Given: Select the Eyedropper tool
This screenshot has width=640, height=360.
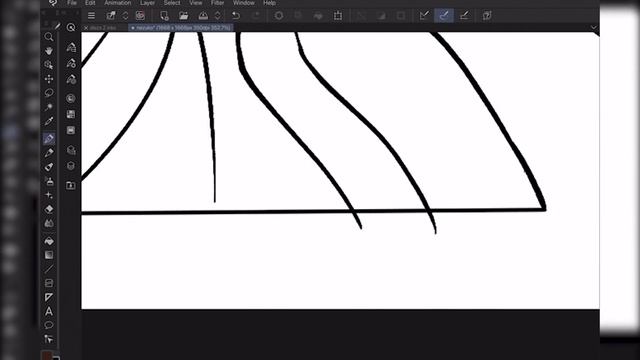Looking at the screenshot, I should pyautogui.click(x=49, y=121).
